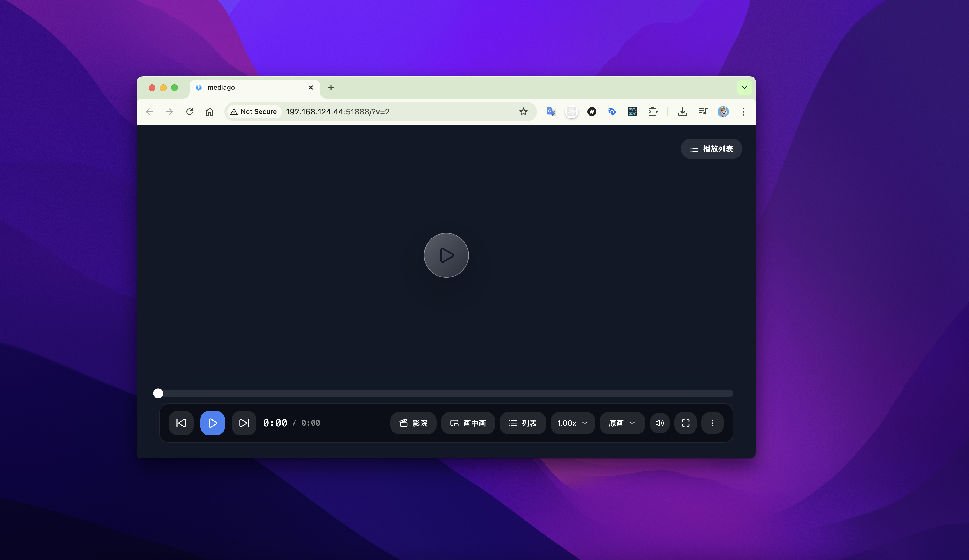Click the middle of the video progress track
Viewport: 969px width, 560px height.
click(446, 393)
